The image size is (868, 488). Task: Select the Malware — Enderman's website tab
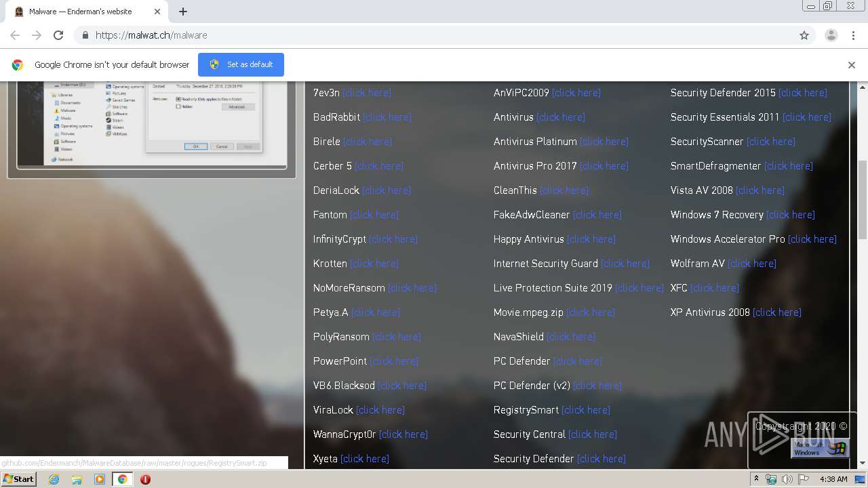(x=87, y=12)
